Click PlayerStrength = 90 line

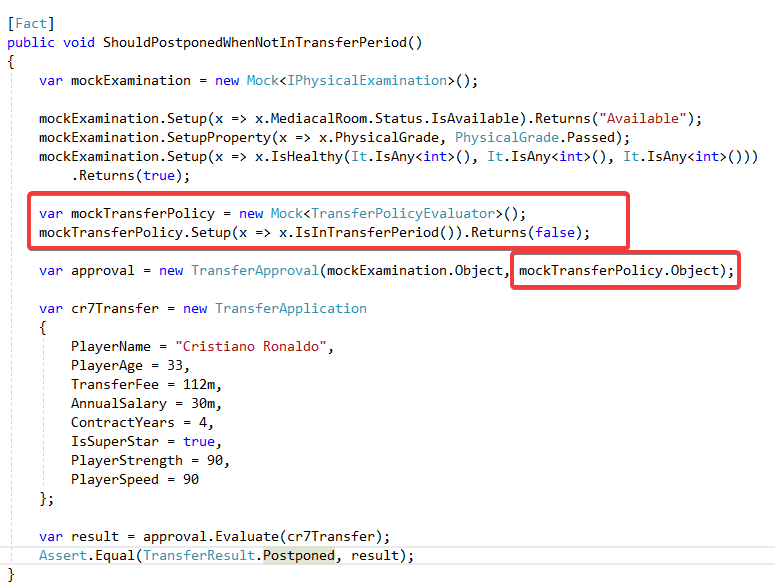[150, 460]
